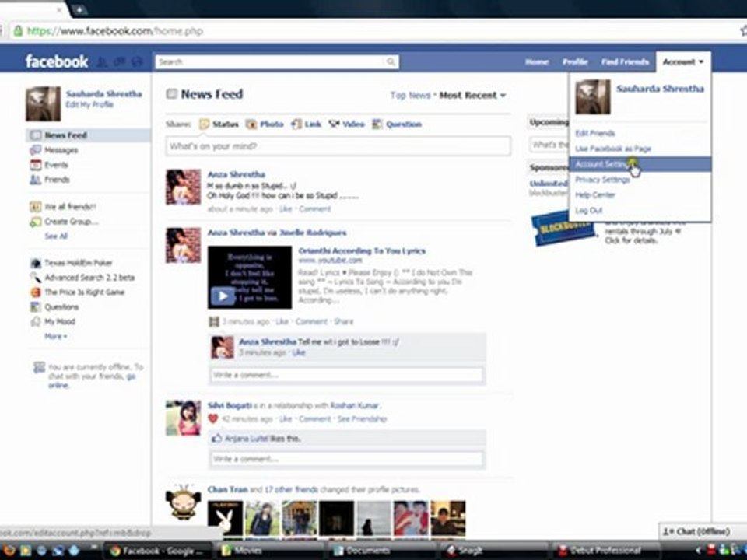Click Share on the Orianthi post
747x560 pixels.
click(x=343, y=322)
